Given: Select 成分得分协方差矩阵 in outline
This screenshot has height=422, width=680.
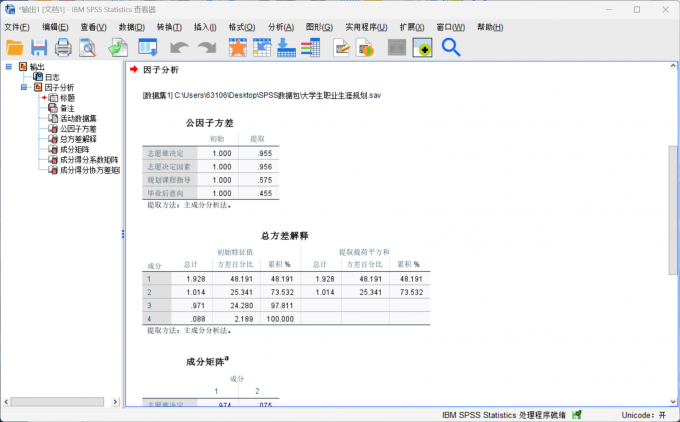Looking at the screenshot, I should 90,170.
